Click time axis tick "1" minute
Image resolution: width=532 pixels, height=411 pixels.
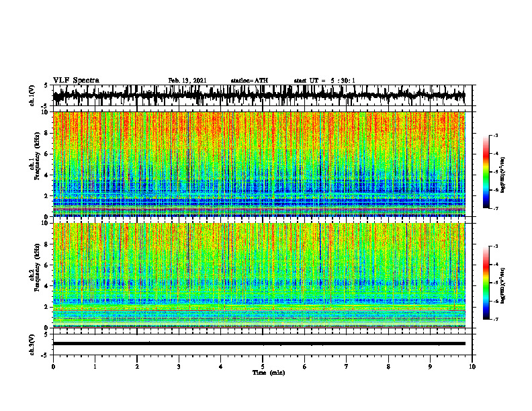pyautogui.click(x=95, y=367)
